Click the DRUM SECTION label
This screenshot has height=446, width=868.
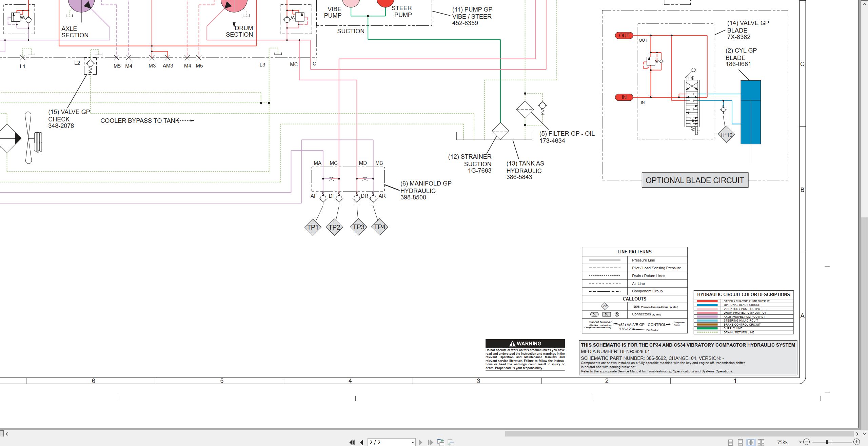tap(239, 31)
